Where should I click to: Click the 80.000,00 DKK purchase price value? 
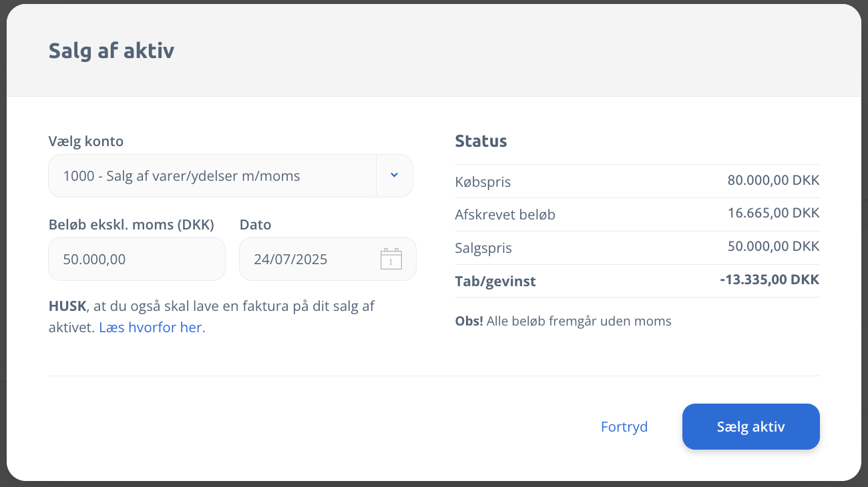(773, 180)
